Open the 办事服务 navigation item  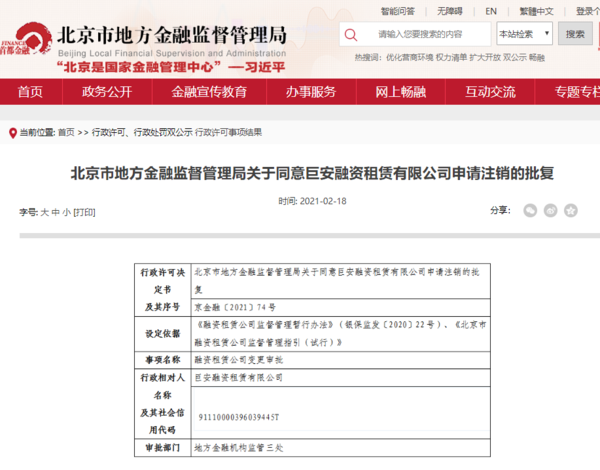coord(310,92)
